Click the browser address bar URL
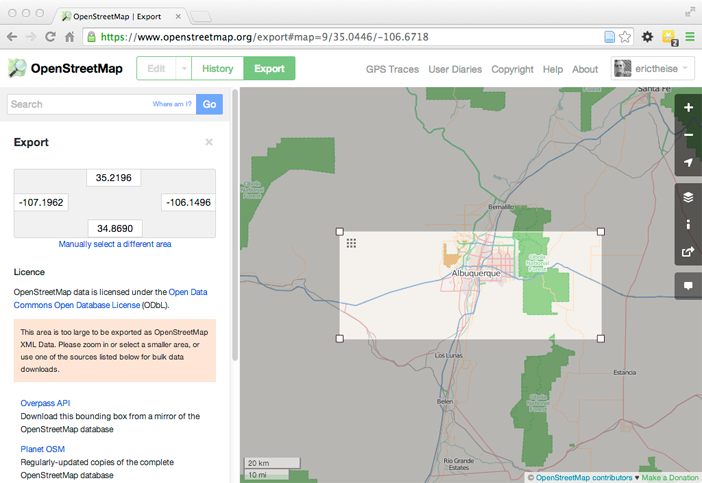The width and height of the screenshot is (702, 483). (x=264, y=37)
